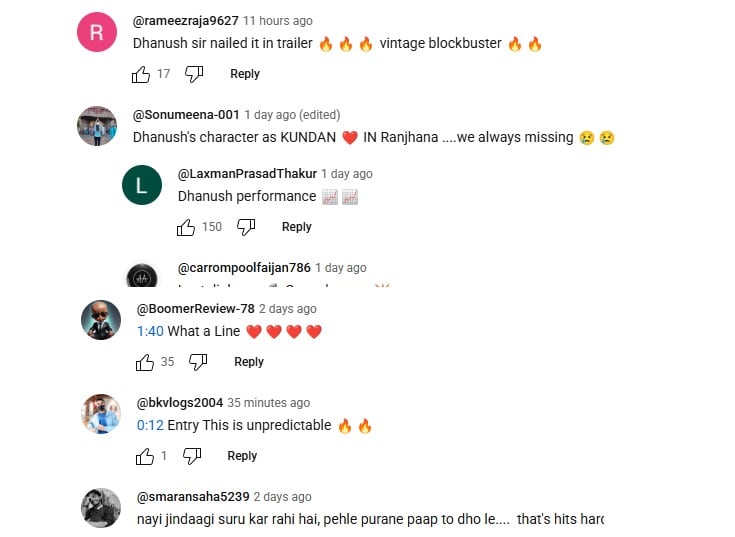Screen dimensions: 735x537
Task: Dislike @bkvlogs2004's comment
Action: point(192,456)
